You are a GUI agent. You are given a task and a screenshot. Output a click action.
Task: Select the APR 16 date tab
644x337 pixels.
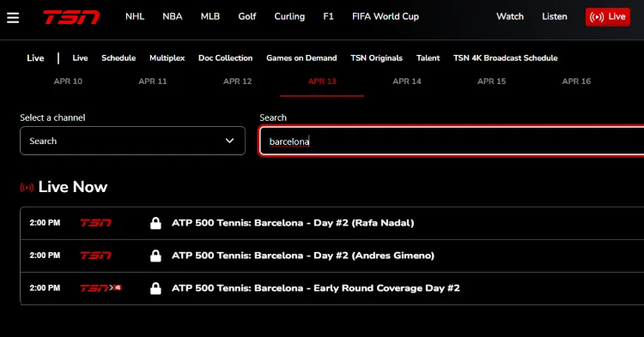point(576,81)
